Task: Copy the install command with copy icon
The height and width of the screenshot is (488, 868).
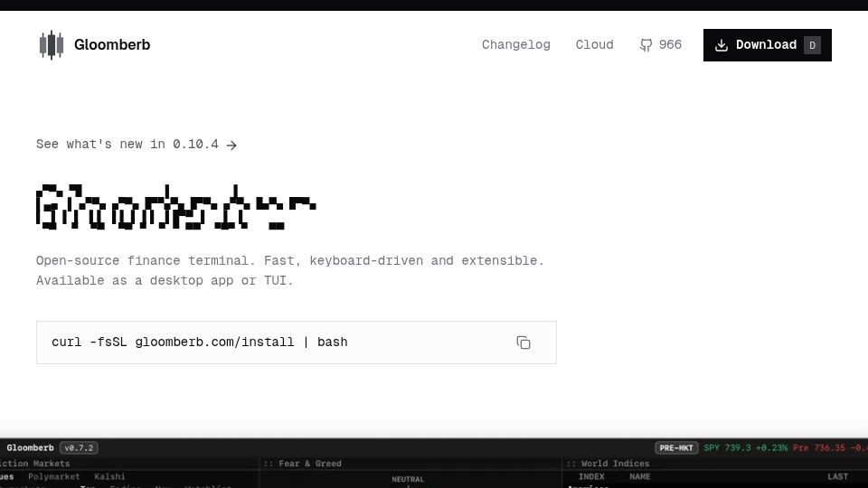Action: [x=524, y=343]
